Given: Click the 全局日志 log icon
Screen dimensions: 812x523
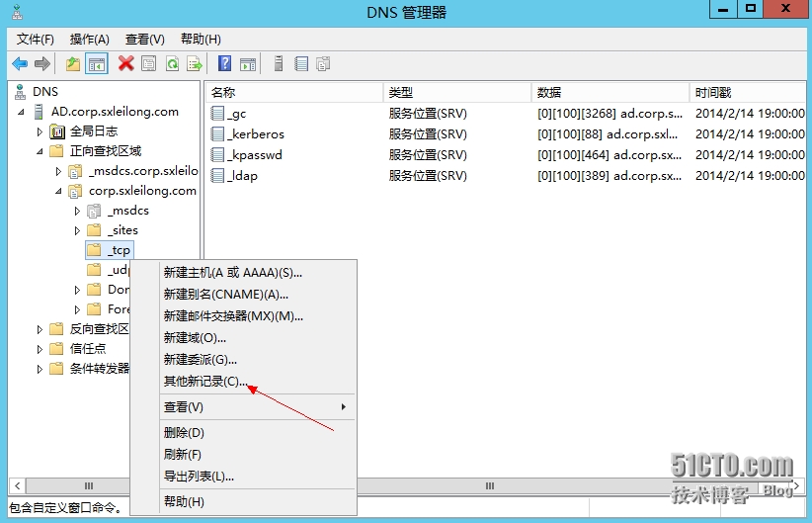Looking at the screenshot, I should click(x=57, y=131).
